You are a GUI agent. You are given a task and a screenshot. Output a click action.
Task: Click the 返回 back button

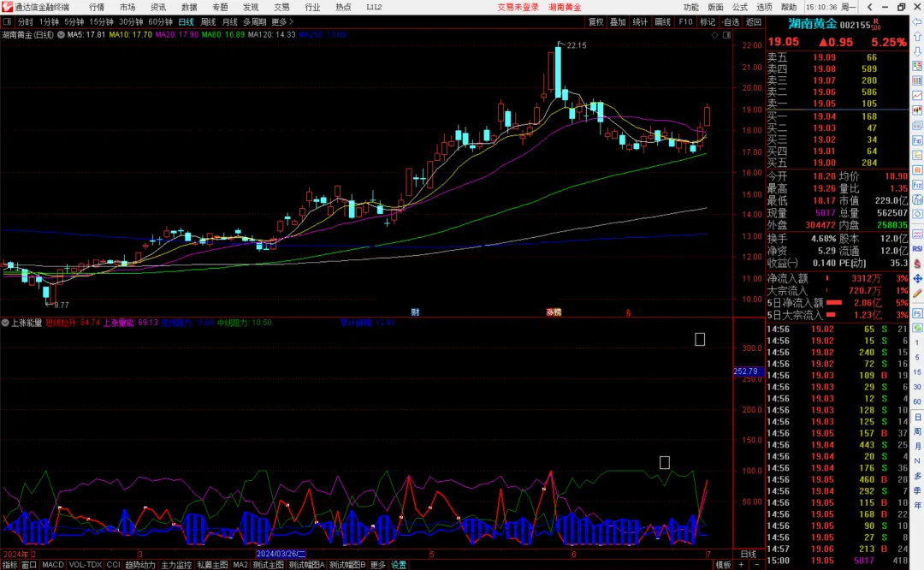pos(754,21)
